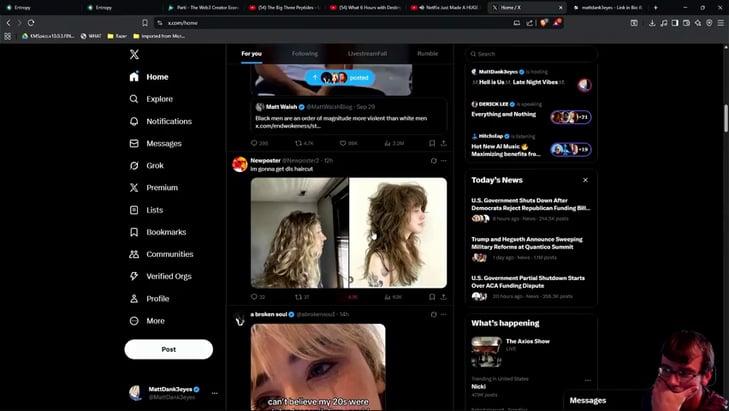Click the Verified Orgs lightning icon
The image size is (729, 411).
point(134,276)
